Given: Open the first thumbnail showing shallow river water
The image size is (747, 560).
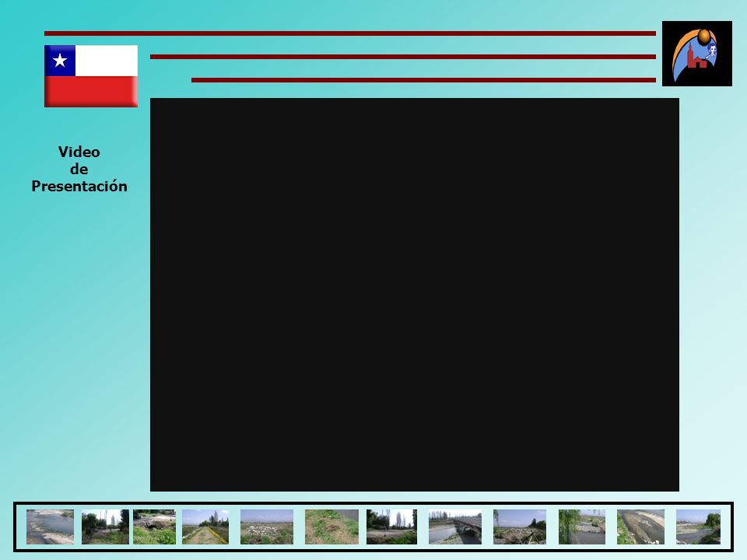Looking at the screenshot, I should [x=50, y=527].
